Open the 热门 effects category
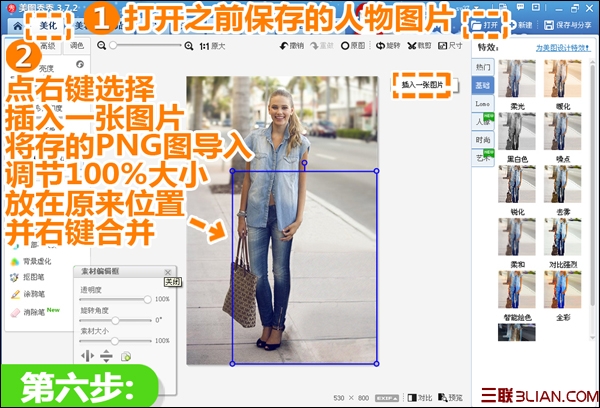 pos(483,67)
